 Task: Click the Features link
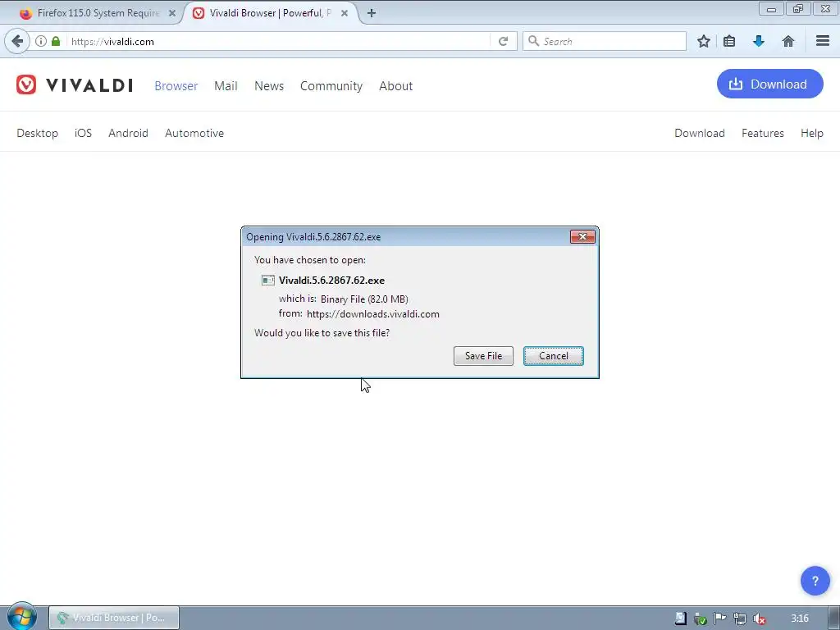[762, 133]
